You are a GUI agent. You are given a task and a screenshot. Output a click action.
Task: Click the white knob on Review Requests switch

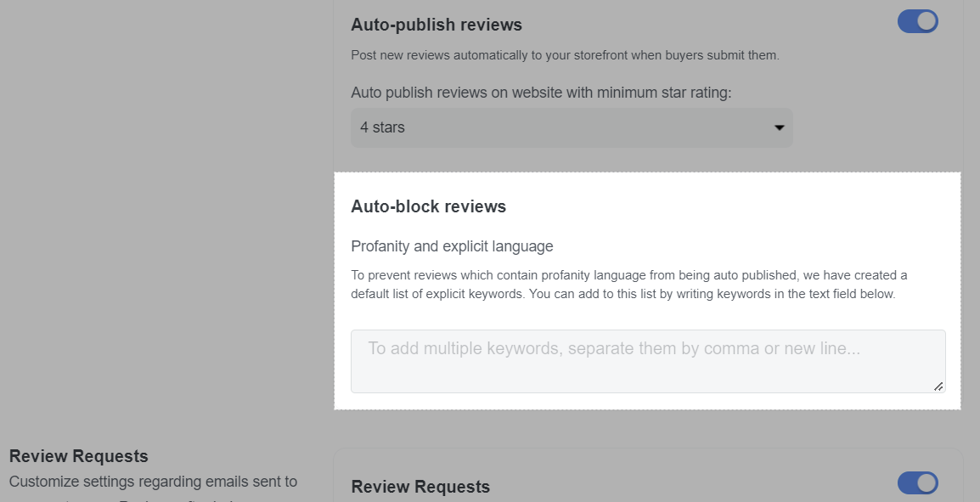(926, 483)
